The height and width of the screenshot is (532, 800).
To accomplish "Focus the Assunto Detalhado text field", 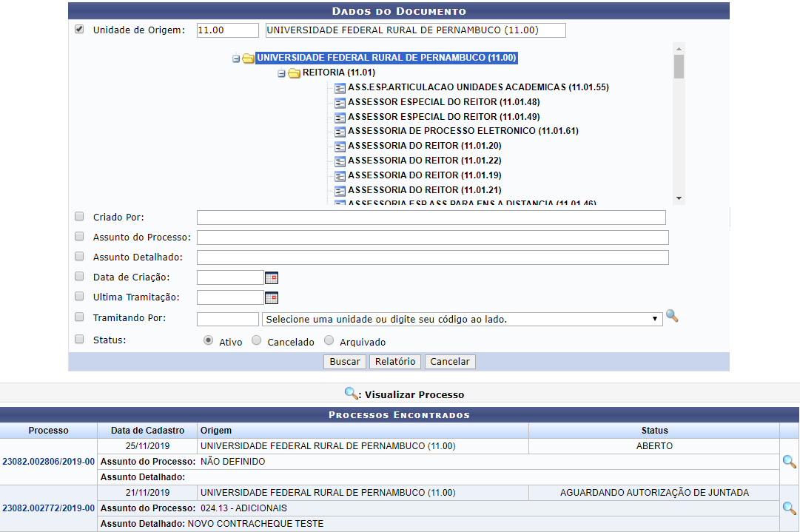I will tap(433, 257).
